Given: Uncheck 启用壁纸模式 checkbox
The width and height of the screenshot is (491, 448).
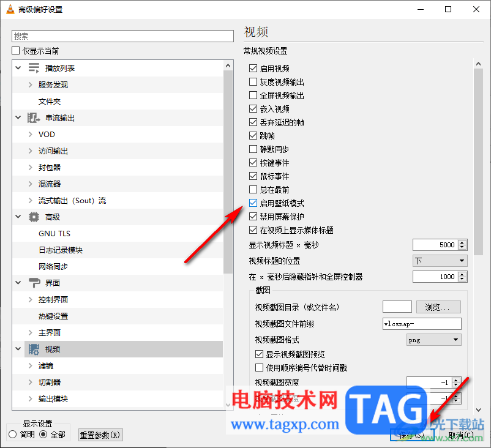Looking at the screenshot, I should [253, 203].
